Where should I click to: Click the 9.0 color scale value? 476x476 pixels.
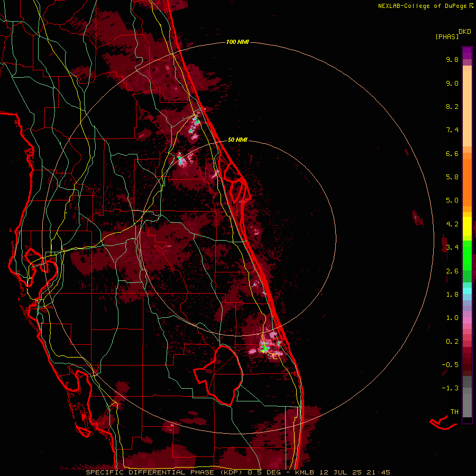pyautogui.click(x=452, y=83)
